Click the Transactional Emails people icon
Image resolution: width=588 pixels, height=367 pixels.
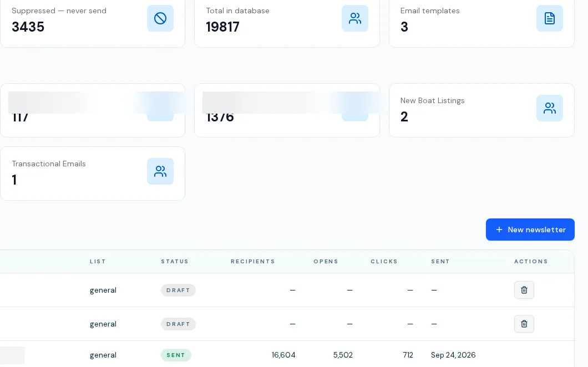coord(160,171)
